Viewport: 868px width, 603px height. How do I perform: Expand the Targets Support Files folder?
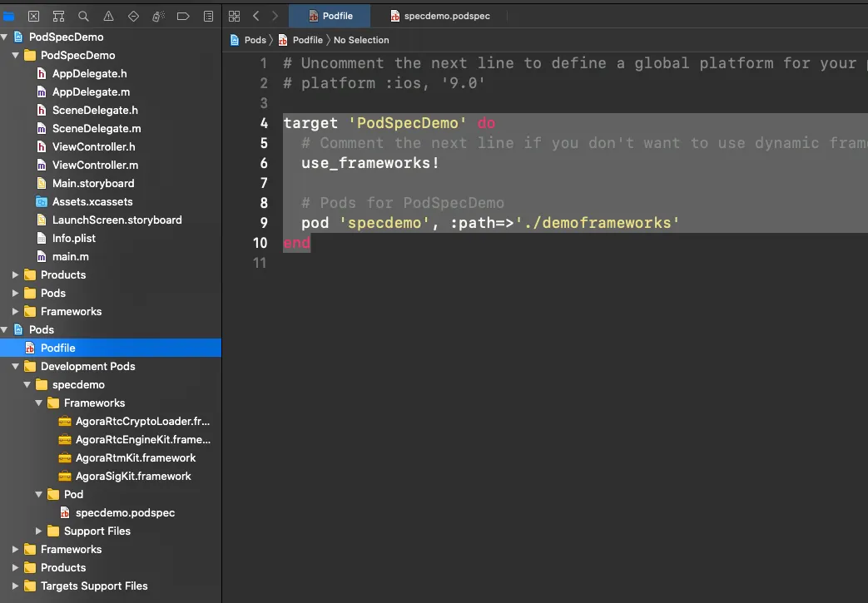pyautogui.click(x=16, y=586)
